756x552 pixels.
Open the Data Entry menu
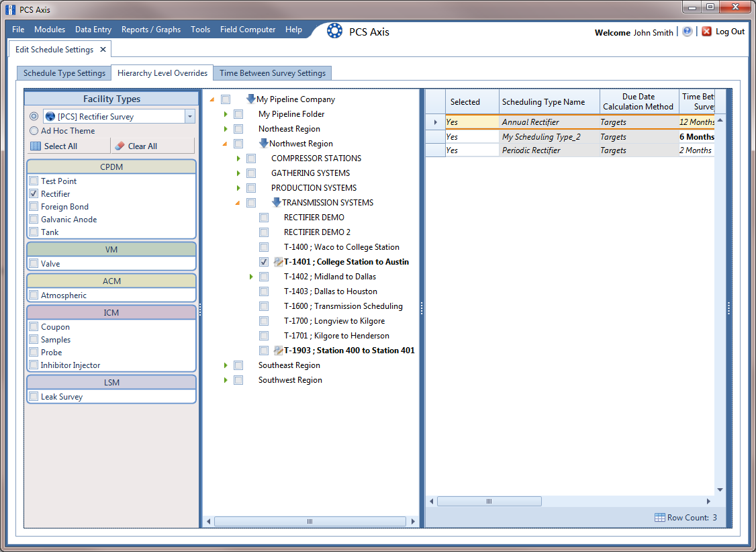point(93,30)
